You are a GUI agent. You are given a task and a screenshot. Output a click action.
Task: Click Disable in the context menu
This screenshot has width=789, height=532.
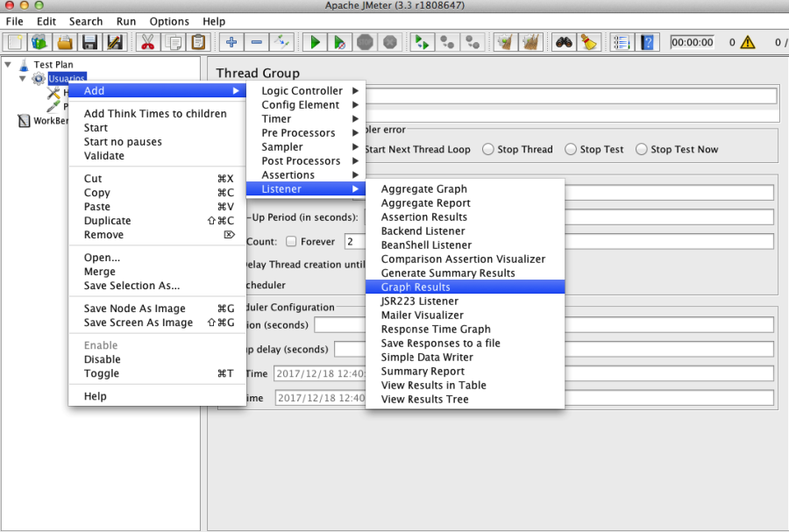tap(157, 359)
